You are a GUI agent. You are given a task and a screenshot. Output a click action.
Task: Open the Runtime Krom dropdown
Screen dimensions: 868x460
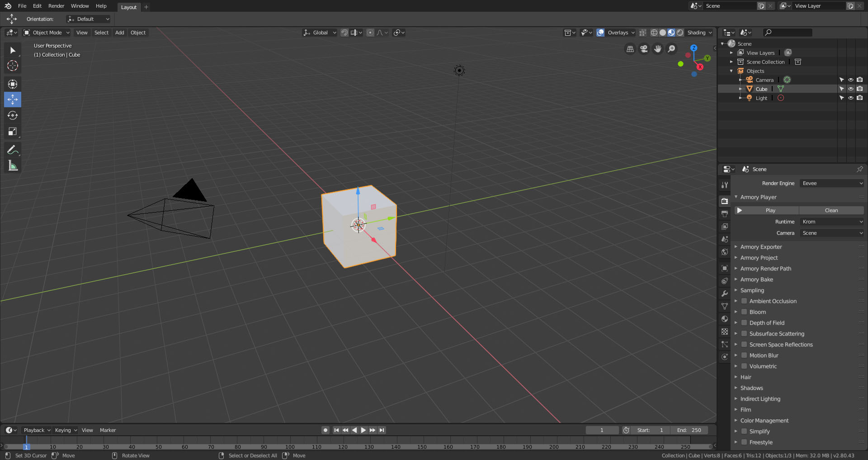pyautogui.click(x=832, y=222)
